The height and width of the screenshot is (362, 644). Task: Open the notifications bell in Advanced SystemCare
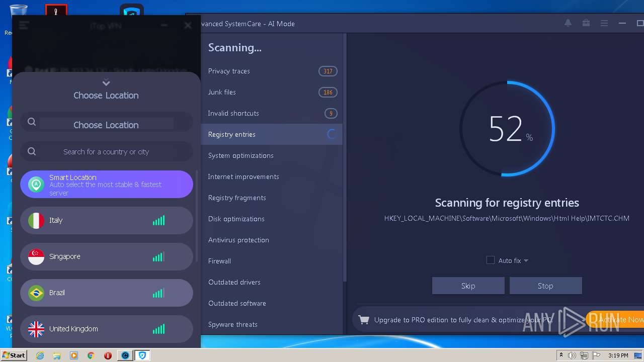point(568,23)
